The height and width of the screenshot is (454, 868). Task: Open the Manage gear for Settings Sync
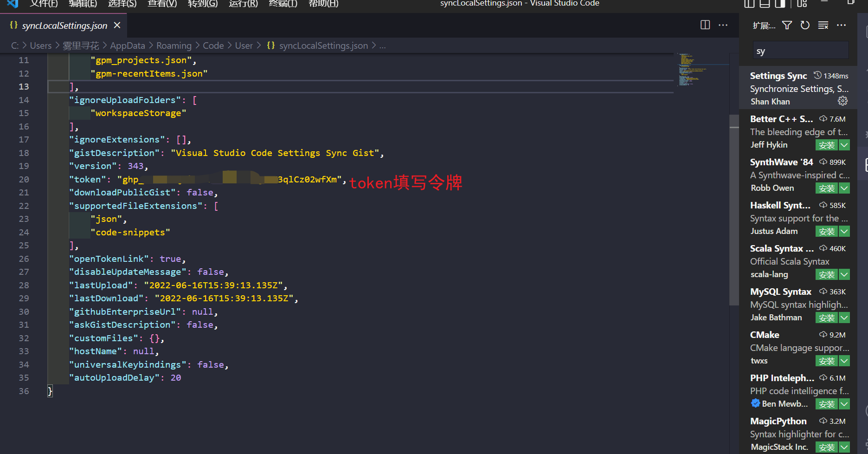click(842, 101)
